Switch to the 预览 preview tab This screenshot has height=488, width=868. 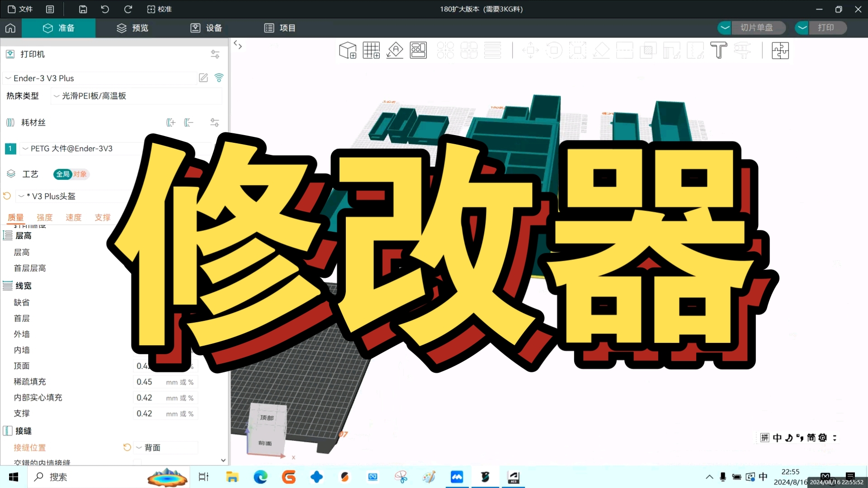click(132, 28)
